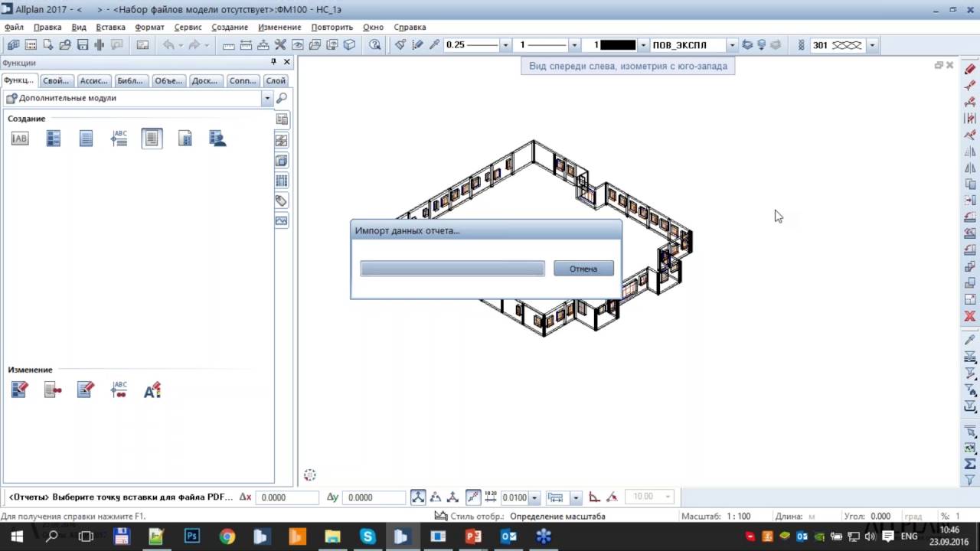Switch to the Слой tab
980x551 pixels.
click(276, 80)
